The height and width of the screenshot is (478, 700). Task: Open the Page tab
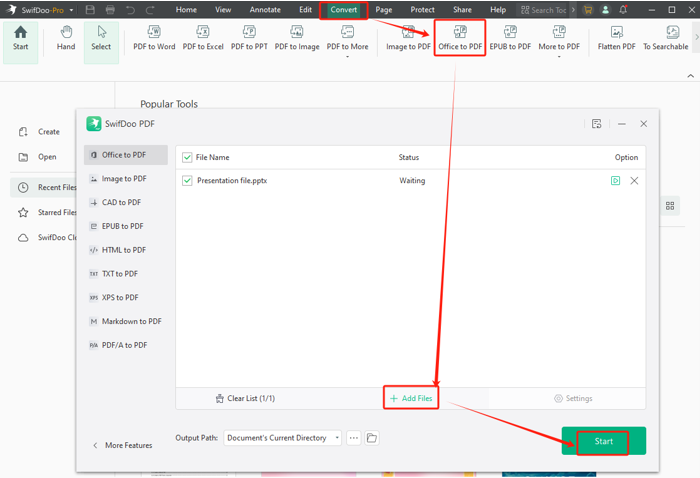coord(383,9)
